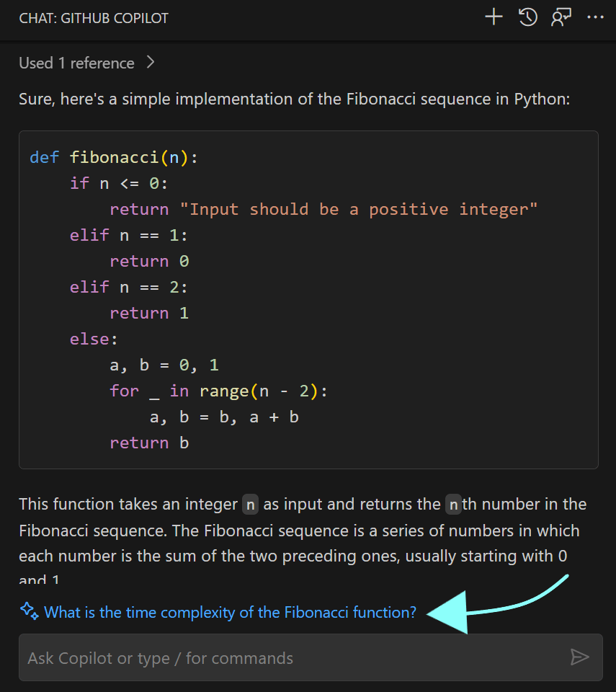The height and width of the screenshot is (692, 616).
Task: Submit the message with the send icon
Action: [x=581, y=657]
